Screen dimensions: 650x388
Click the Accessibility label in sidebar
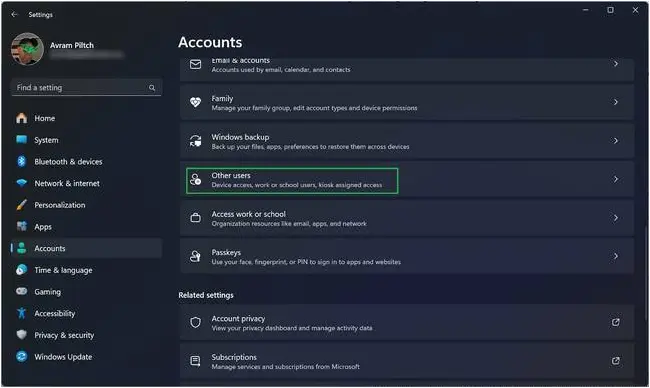tap(55, 313)
